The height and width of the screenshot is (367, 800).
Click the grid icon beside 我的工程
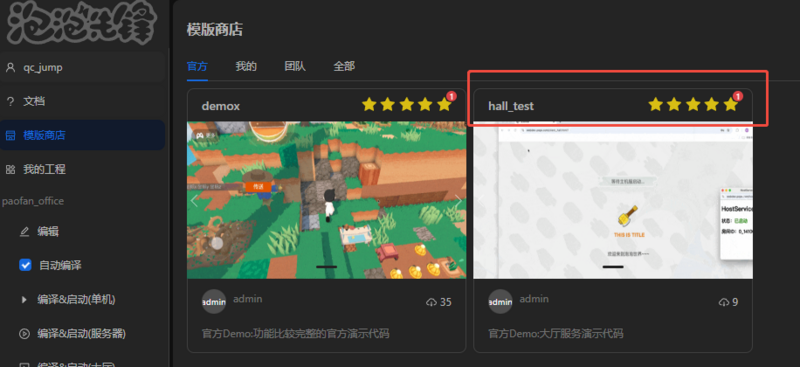(x=10, y=169)
